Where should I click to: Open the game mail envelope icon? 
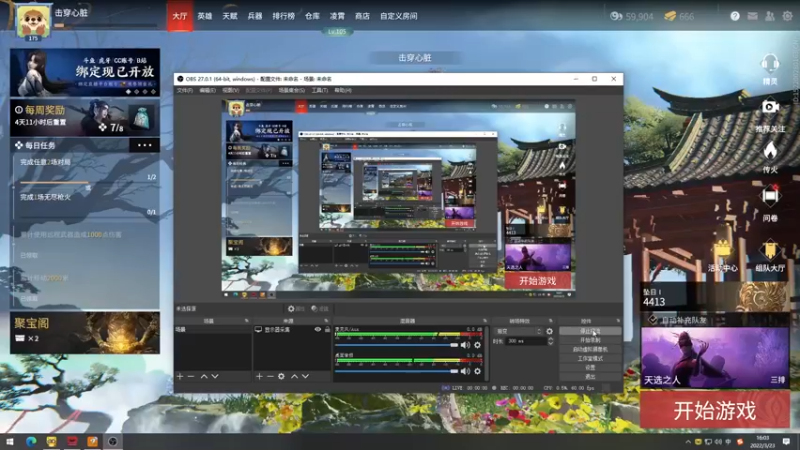click(752, 16)
